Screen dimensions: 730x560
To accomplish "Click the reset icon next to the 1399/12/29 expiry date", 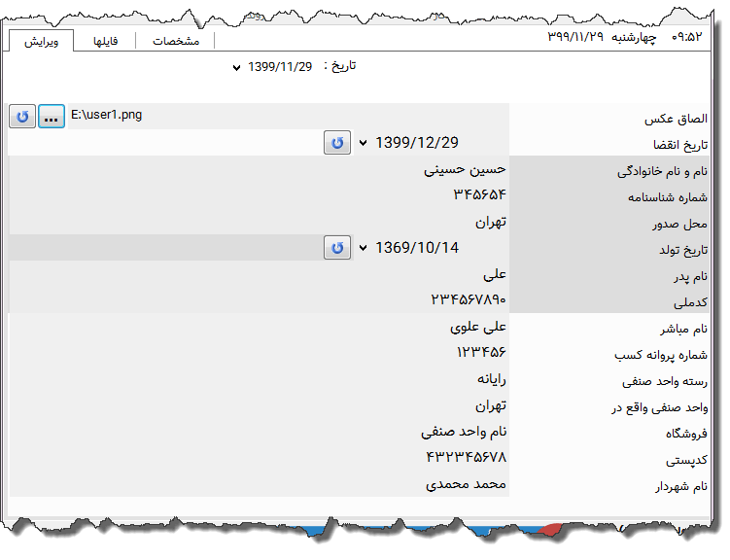I will point(337,143).
